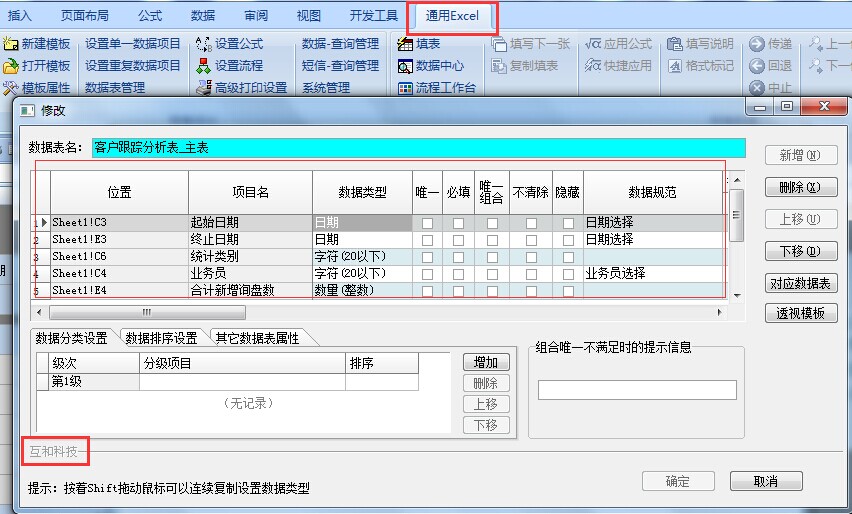
Task: Click the horizontal scrollbar right arrow
Action: (x=719, y=312)
